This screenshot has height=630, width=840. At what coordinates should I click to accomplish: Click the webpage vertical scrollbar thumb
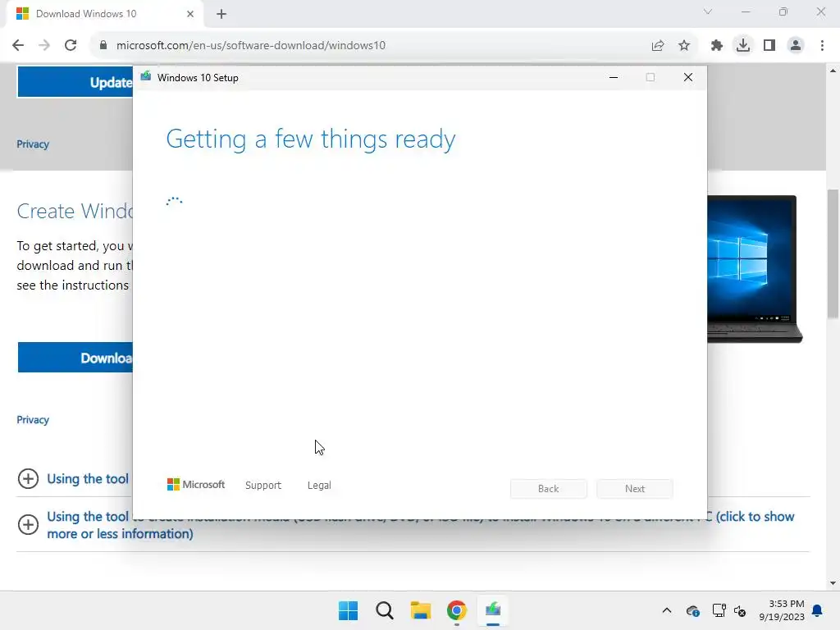(833, 254)
